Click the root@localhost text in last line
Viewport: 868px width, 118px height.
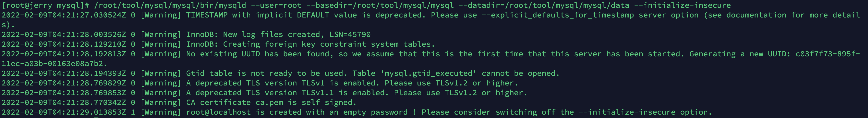coord(218,112)
